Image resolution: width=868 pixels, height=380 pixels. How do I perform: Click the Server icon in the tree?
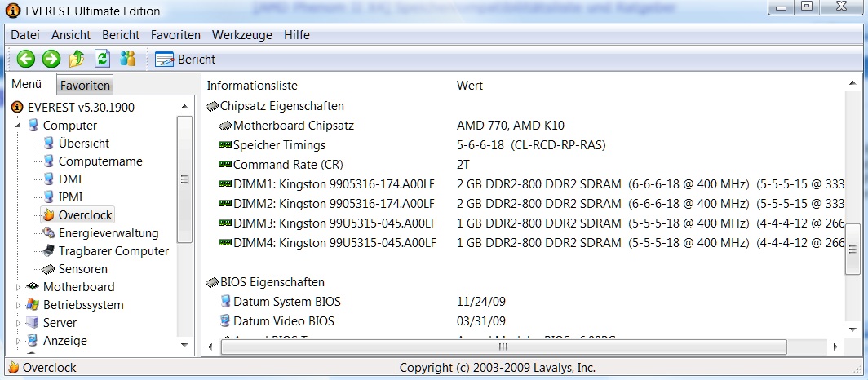(x=33, y=322)
